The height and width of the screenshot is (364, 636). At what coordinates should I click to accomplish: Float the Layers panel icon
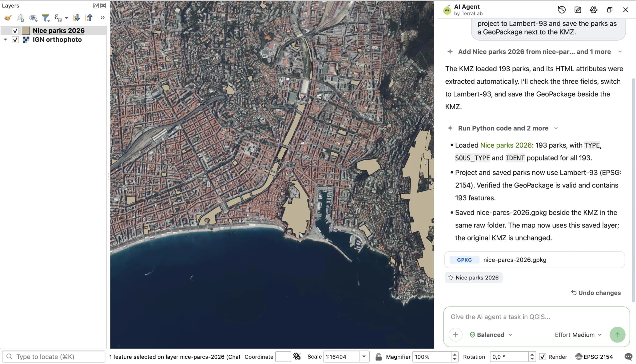96,5
